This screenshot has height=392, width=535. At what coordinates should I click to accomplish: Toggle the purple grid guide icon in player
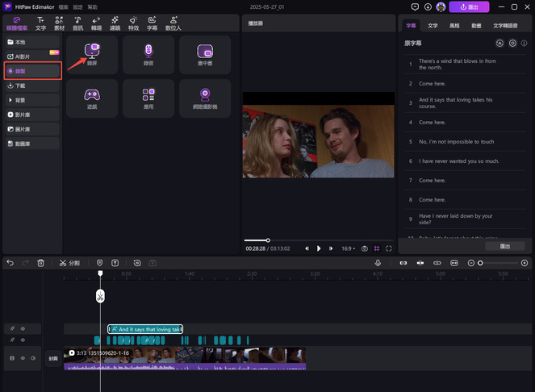pos(377,248)
